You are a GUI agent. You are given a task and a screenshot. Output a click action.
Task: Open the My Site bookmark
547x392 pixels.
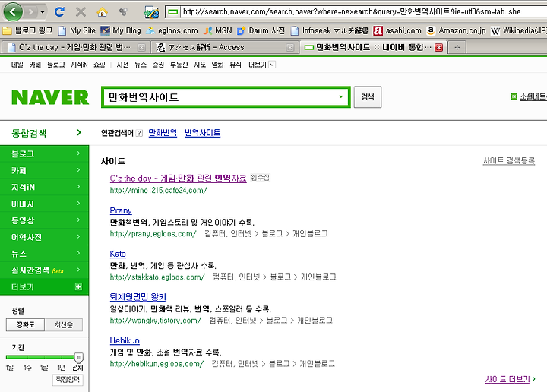pos(77,30)
